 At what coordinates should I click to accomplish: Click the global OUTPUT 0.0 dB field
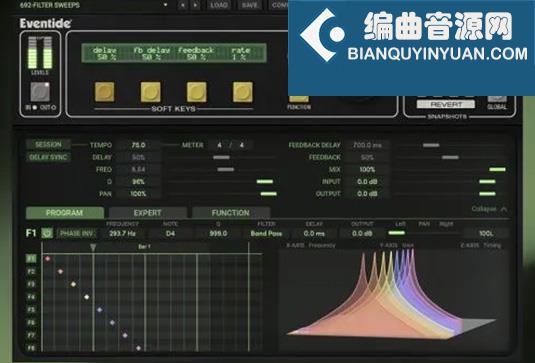click(x=367, y=194)
